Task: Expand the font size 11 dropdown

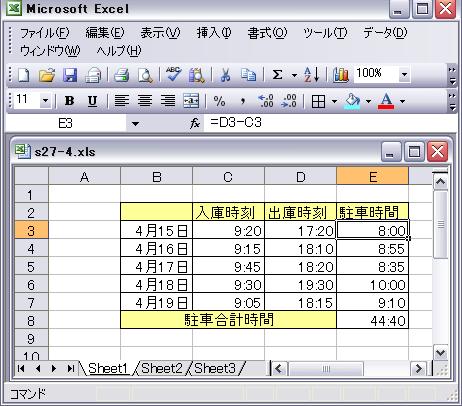Action: 45,100
